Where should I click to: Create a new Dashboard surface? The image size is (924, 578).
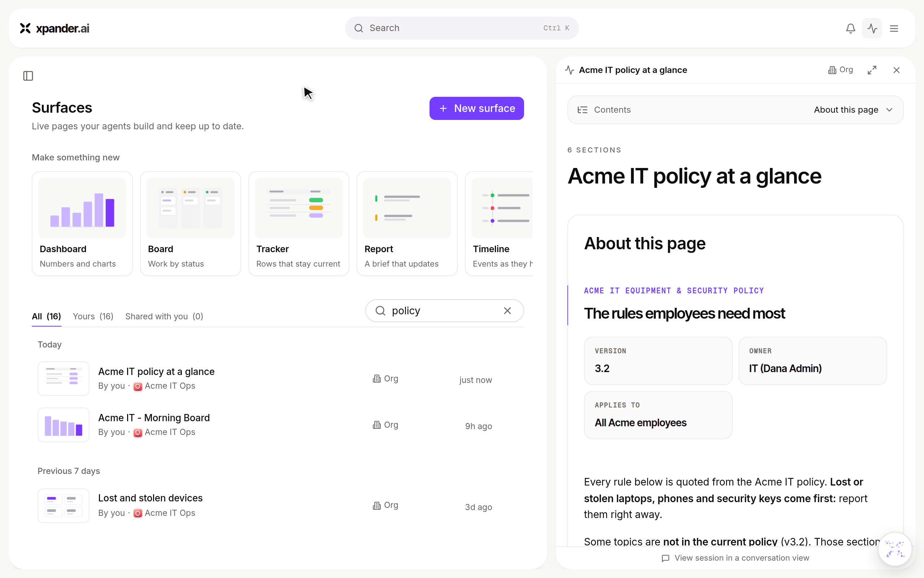coord(82,224)
